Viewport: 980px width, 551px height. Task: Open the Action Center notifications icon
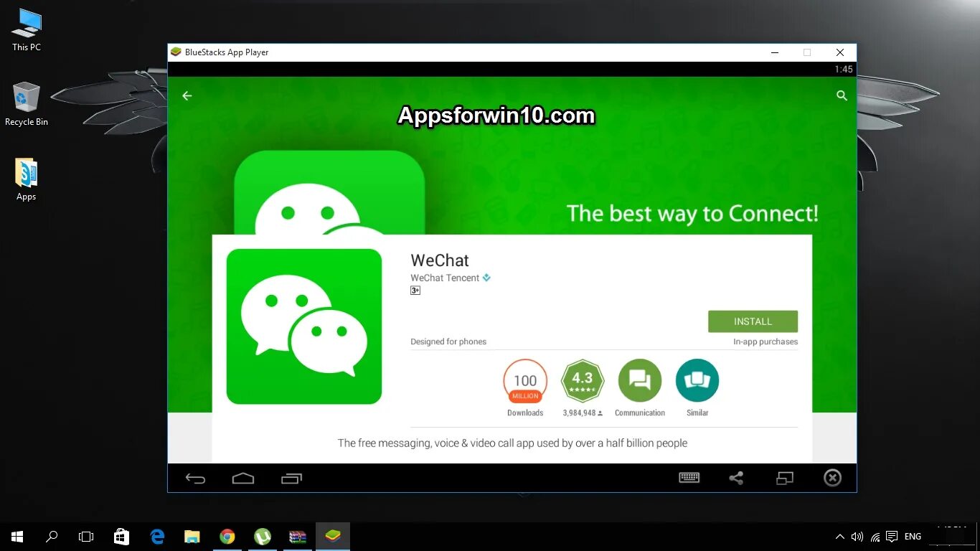pos(892,537)
